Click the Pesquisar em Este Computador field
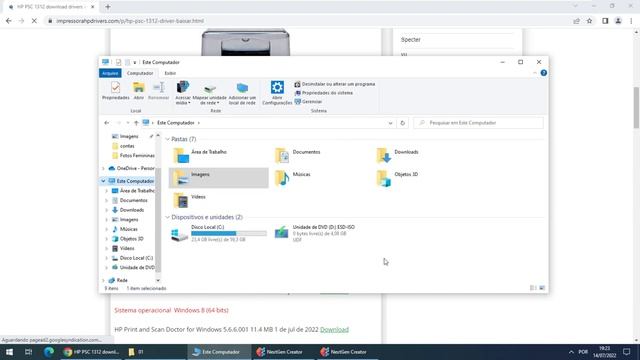 click(478, 123)
